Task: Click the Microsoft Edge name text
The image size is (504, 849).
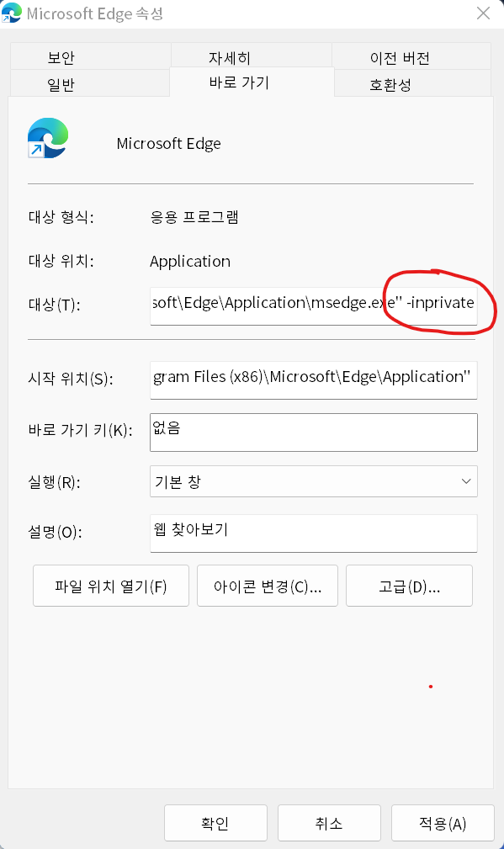Action: 169,144
